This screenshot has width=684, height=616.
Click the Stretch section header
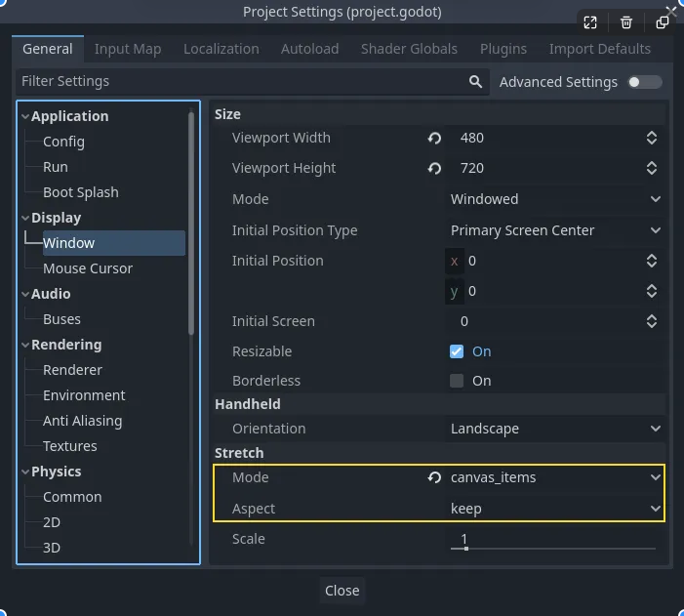[439, 453]
